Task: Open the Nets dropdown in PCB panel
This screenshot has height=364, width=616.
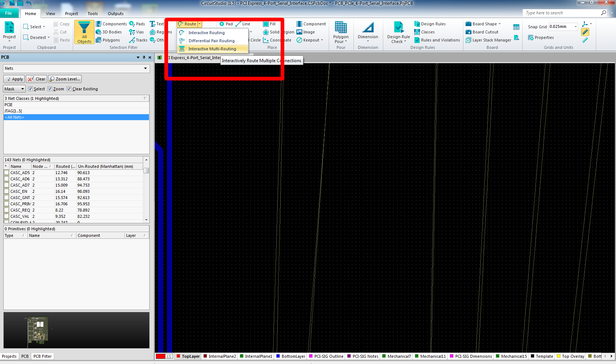Action: coord(145,68)
